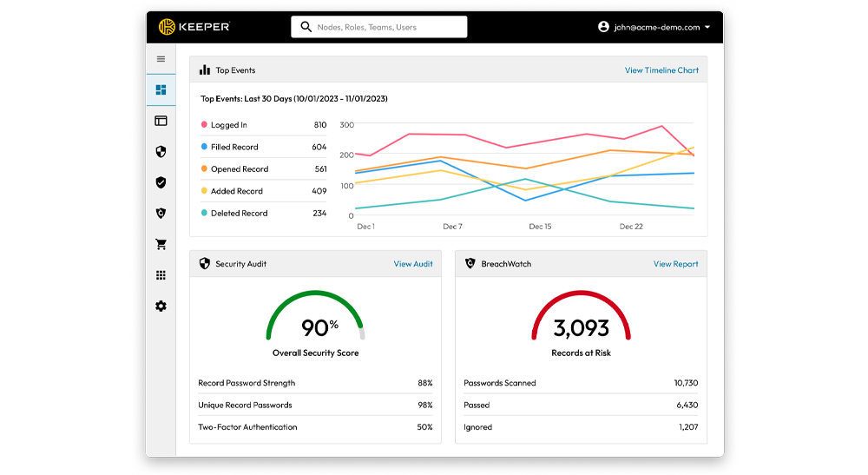Select the Logged In legend label
Image resolution: width=868 pixels, height=475 pixels.
[228, 125]
